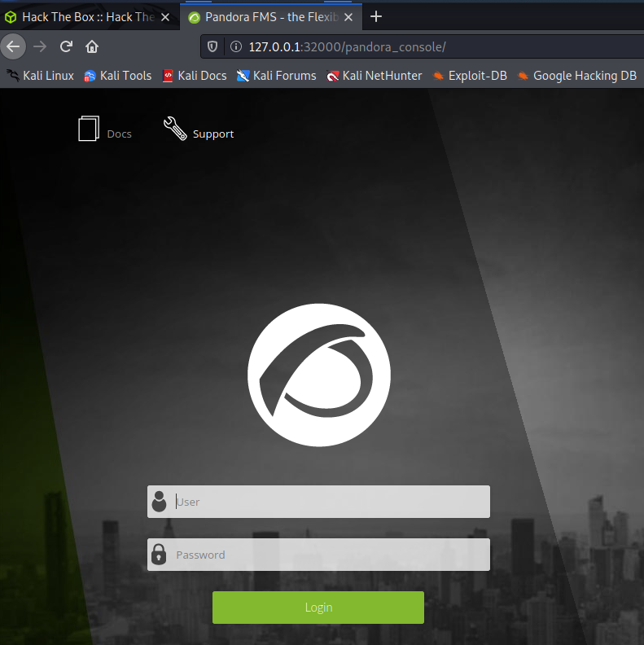Click the padlock icon in Password field
This screenshot has height=645, width=644.
click(159, 554)
